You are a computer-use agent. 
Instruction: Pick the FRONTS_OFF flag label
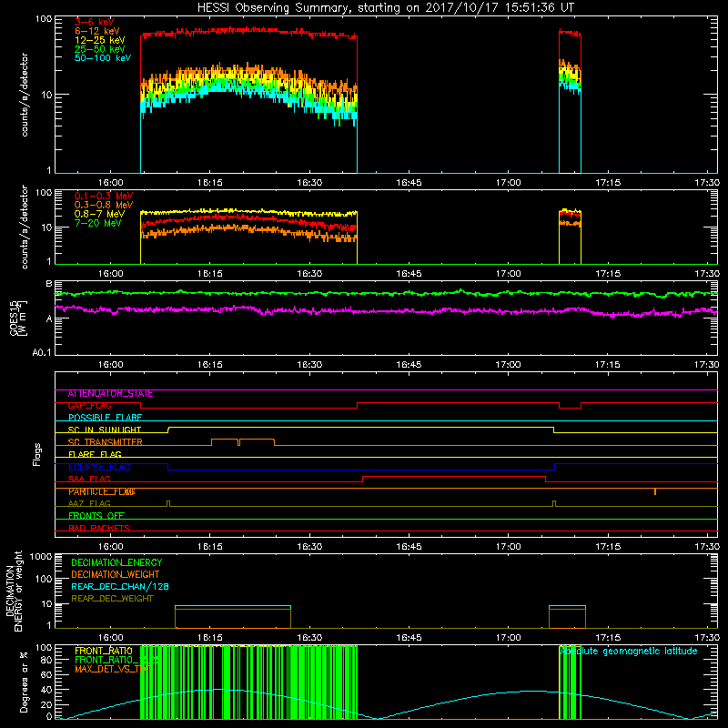coord(96,516)
